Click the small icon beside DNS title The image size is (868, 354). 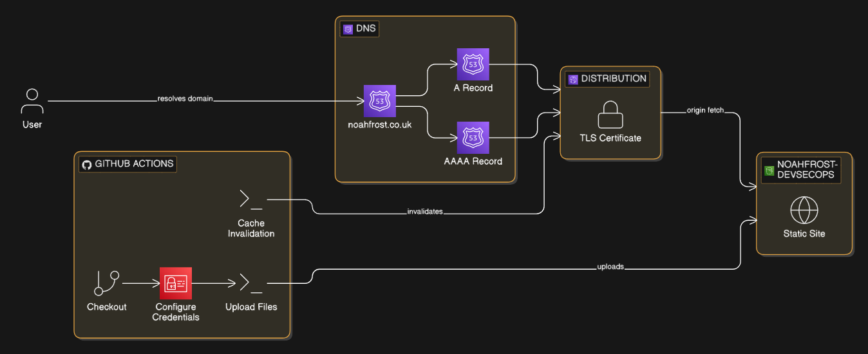click(348, 29)
